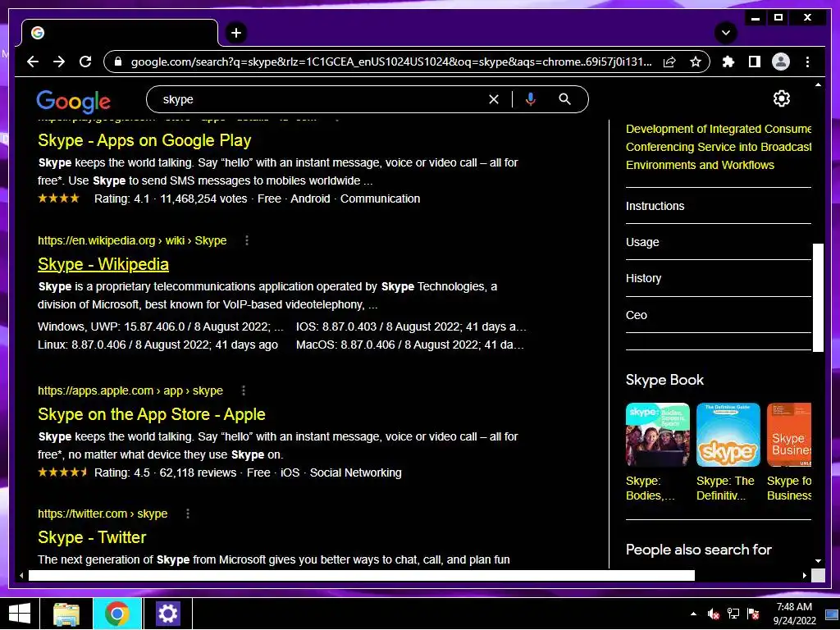Click the Skype Book heading

[x=664, y=380]
